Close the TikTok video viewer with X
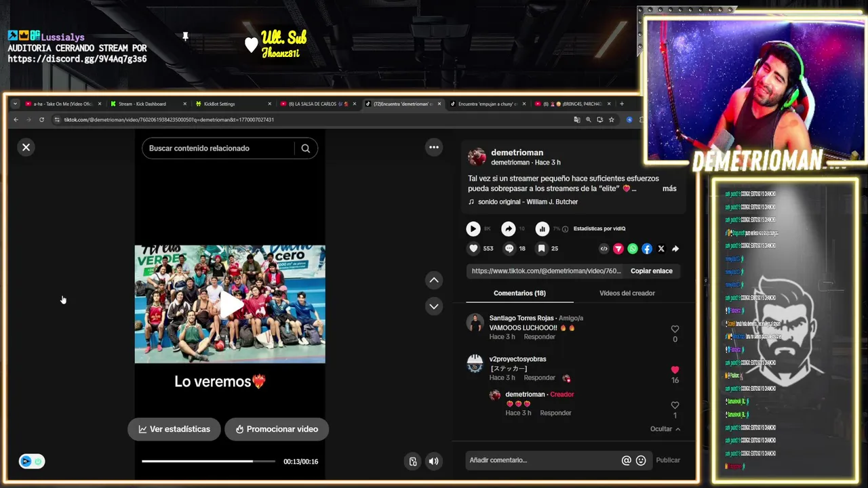This screenshot has height=488, width=868. tap(26, 147)
